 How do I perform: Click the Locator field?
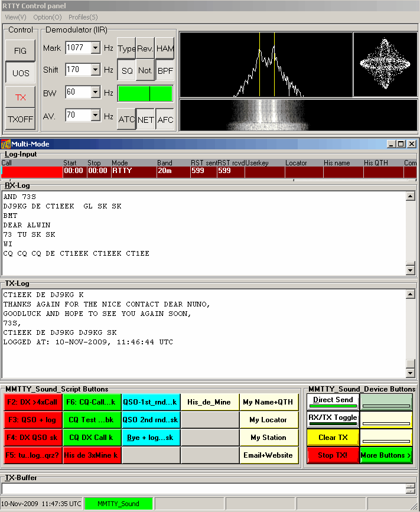[304, 172]
